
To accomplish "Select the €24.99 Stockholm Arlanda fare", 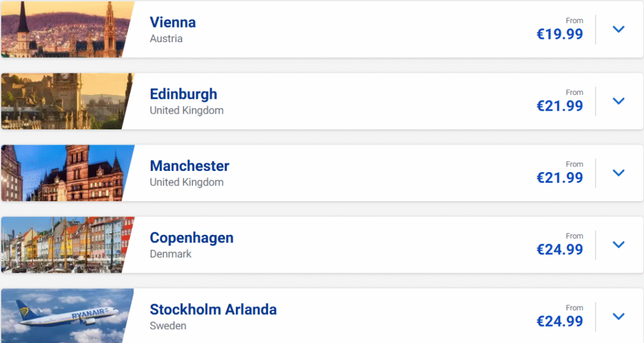I will click(559, 322).
